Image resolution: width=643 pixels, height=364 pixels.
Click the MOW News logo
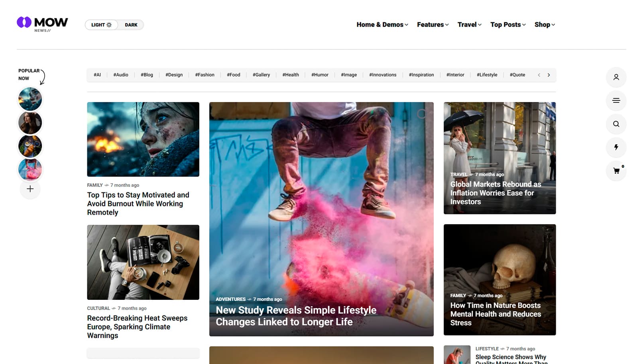[42, 24]
